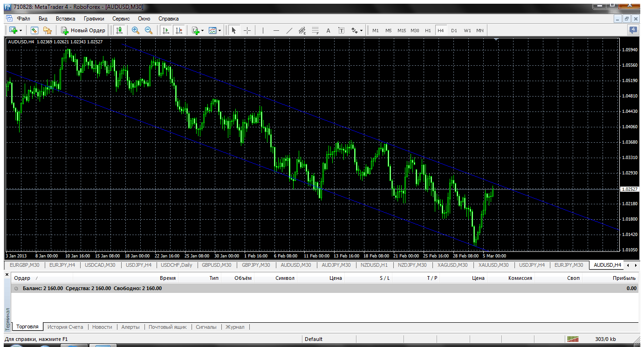Click the Zoom Out magnifier icon
644x347 pixels.
coord(149,30)
